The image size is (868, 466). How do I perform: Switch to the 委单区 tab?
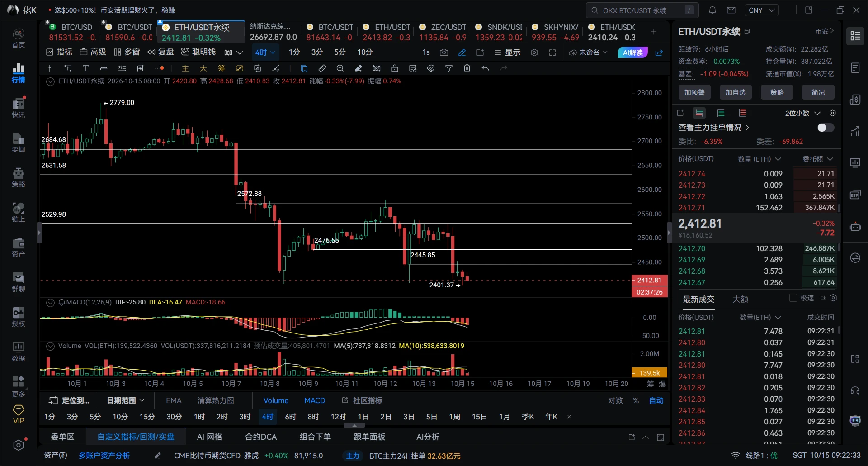(x=62, y=437)
